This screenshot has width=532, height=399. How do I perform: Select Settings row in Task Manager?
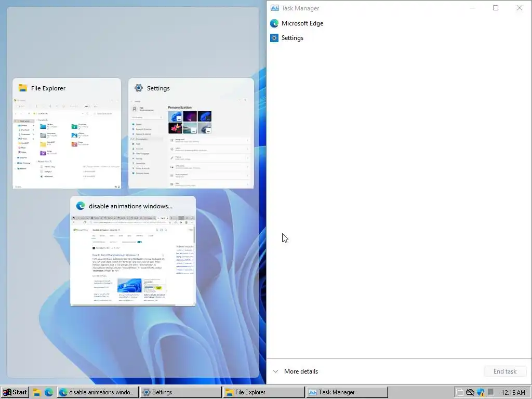tap(399, 38)
